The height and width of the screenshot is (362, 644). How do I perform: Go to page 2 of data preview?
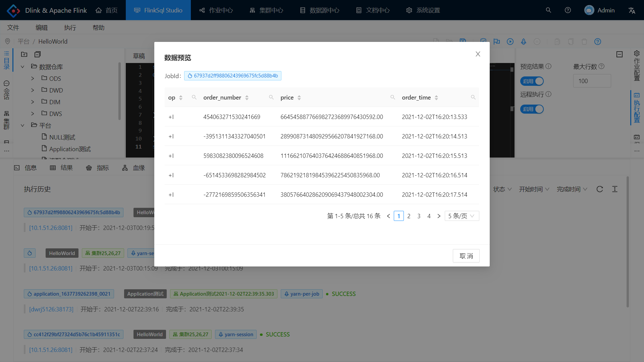pyautogui.click(x=409, y=216)
